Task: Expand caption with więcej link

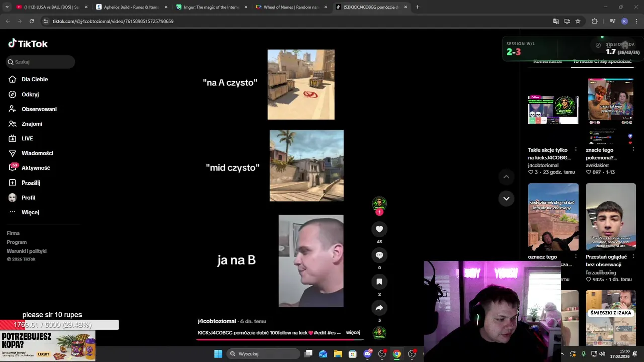Action: pos(353,333)
